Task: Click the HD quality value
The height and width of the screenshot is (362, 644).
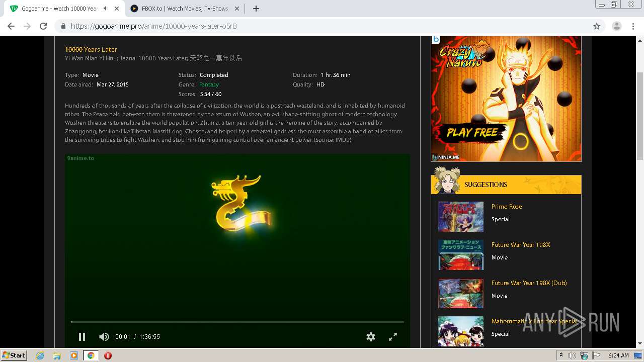Action: 320,84
